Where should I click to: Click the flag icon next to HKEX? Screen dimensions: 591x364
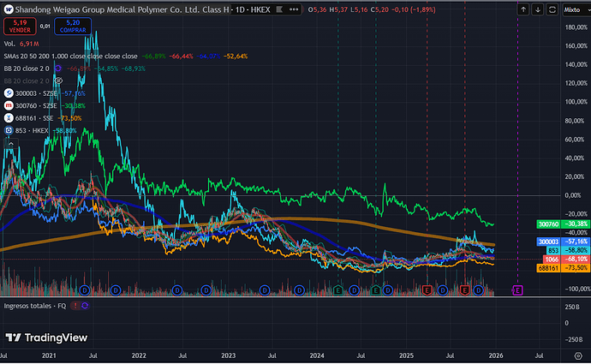(x=279, y=9)
